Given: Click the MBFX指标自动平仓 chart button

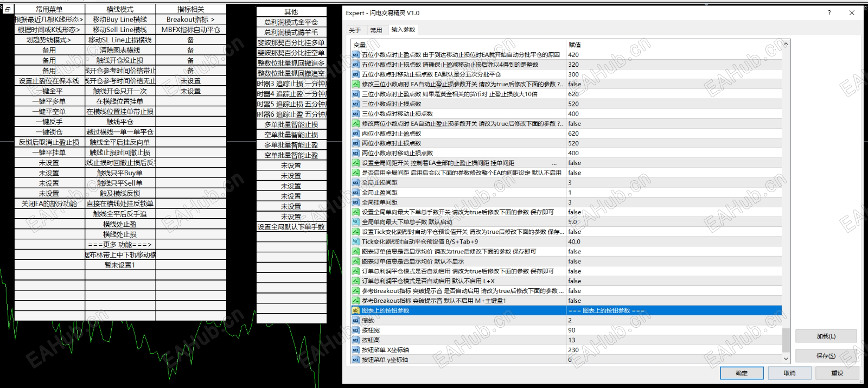Looking at the screenshot, I should click(190, 30).
